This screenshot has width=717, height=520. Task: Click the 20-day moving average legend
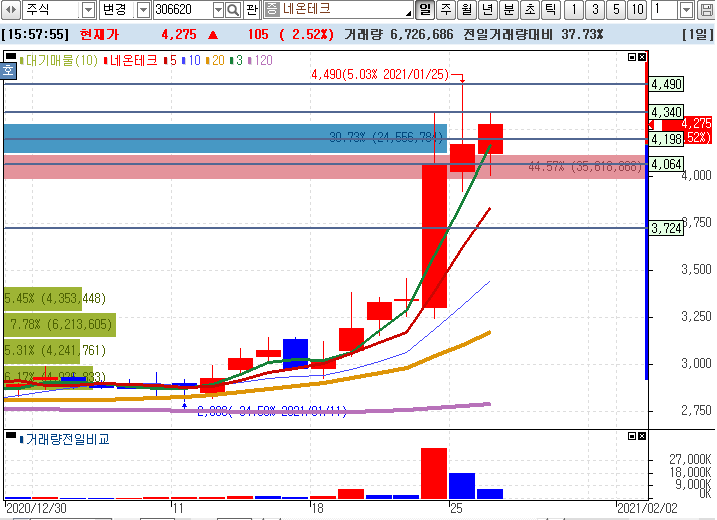[217, 60]
